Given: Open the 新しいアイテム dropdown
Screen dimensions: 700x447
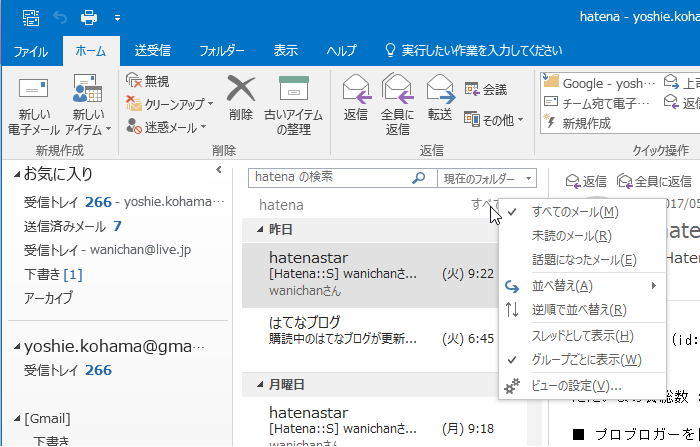Looking at the screenshot, I should 88,105.
